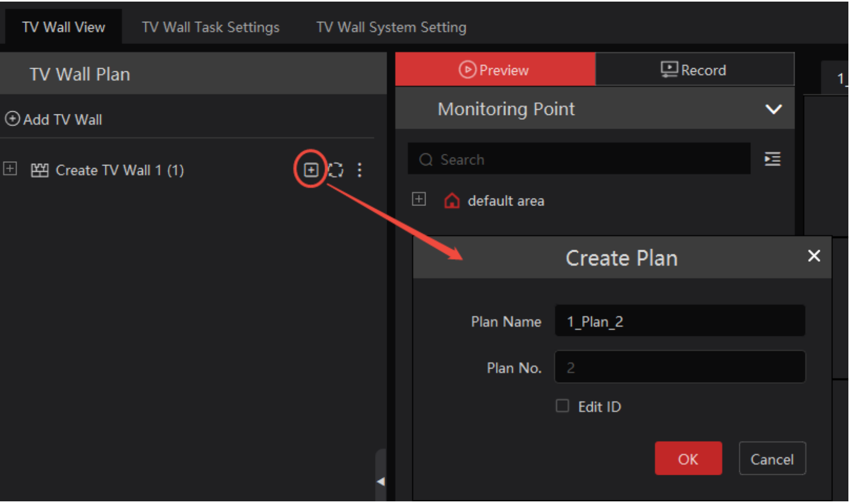Close the Create Plan dialog
Viewport: 850px width, 504px height.
click(814, 256)
